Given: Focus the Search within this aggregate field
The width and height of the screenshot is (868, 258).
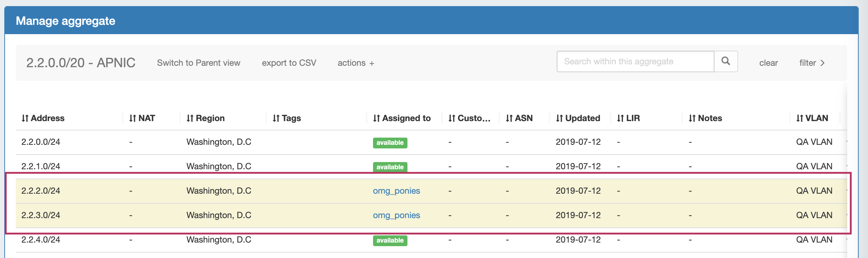Looking at the screenshot, I should point(635,61).
